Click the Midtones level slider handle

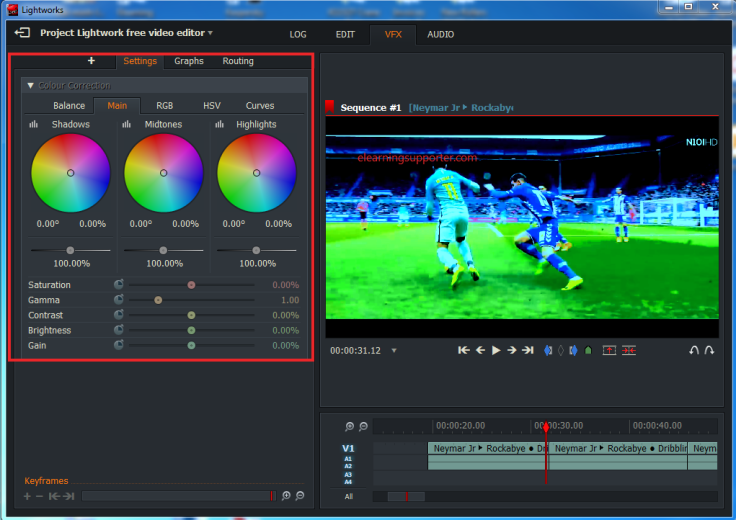pyautogui.click(x=163, y=250)
